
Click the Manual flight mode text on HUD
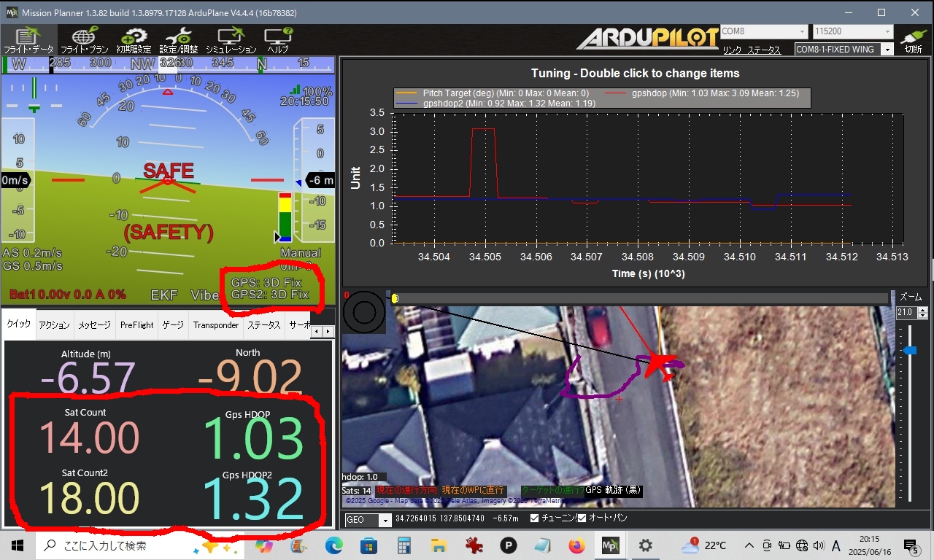pos(301,253)
